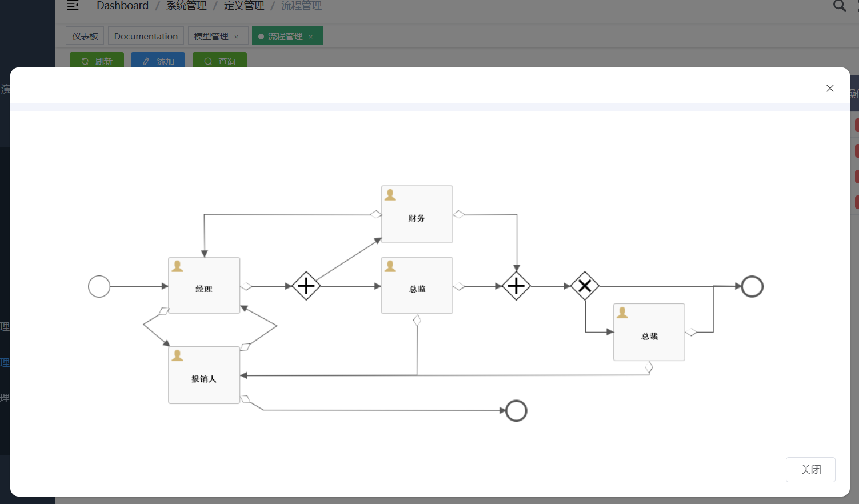Click the user icon in 总裁 node
Image resolution: width=859 pixels, height=504 pixels.
tap(622, 313)
